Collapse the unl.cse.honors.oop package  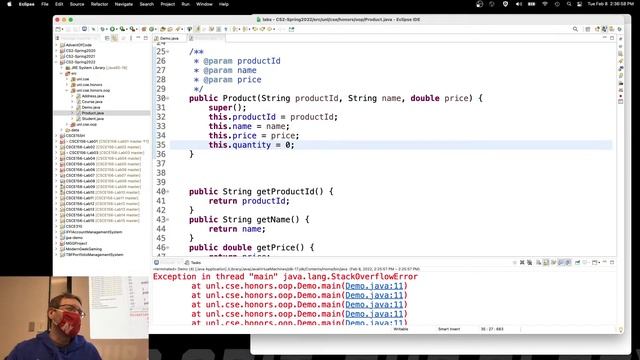pos(67,90)
